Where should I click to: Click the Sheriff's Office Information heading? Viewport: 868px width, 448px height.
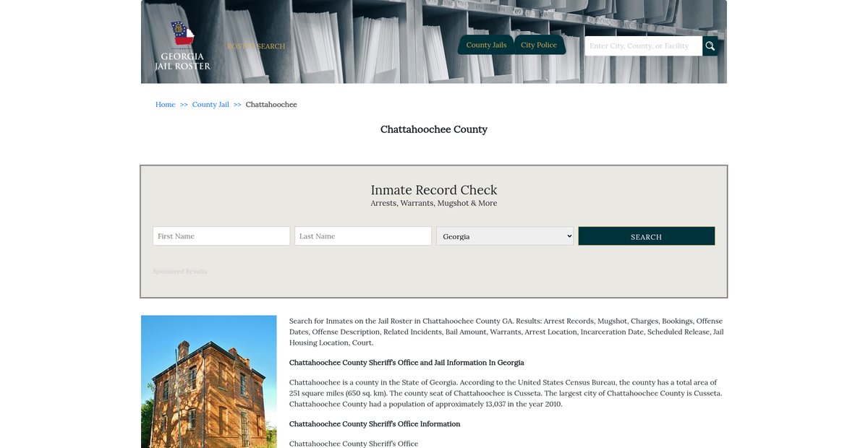(x=375, y=424)
